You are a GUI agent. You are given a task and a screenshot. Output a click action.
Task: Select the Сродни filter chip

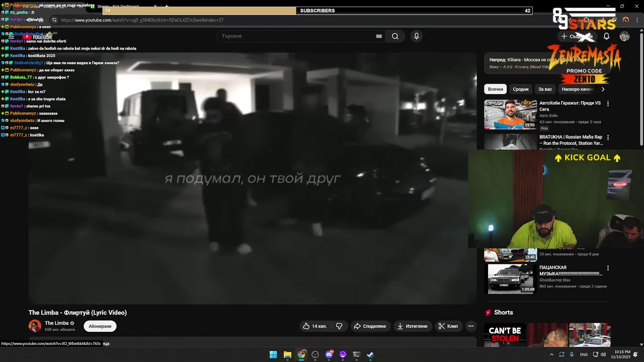point(521,89)
